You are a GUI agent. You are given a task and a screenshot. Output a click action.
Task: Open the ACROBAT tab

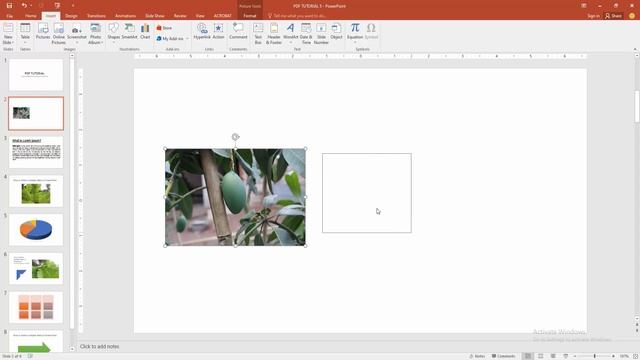222,16
